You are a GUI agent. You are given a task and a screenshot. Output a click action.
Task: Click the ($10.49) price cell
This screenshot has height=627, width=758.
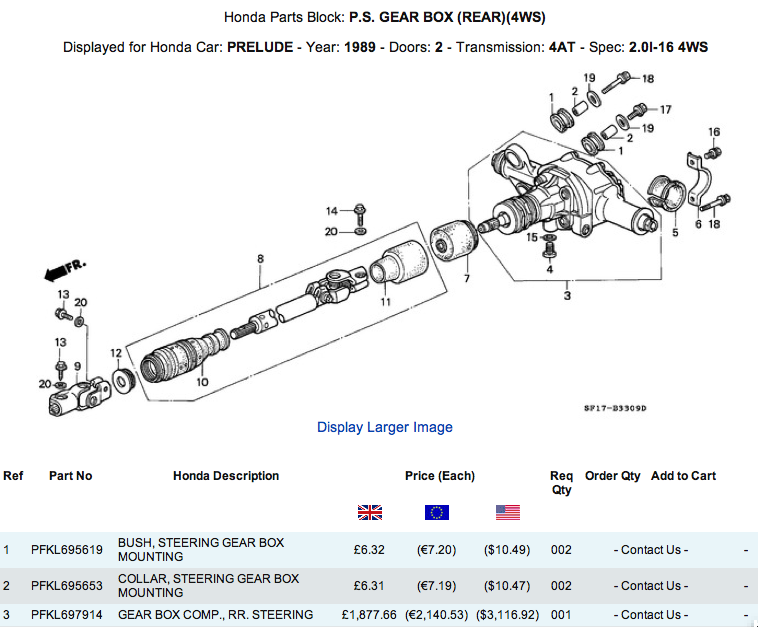tap(507, 550)
